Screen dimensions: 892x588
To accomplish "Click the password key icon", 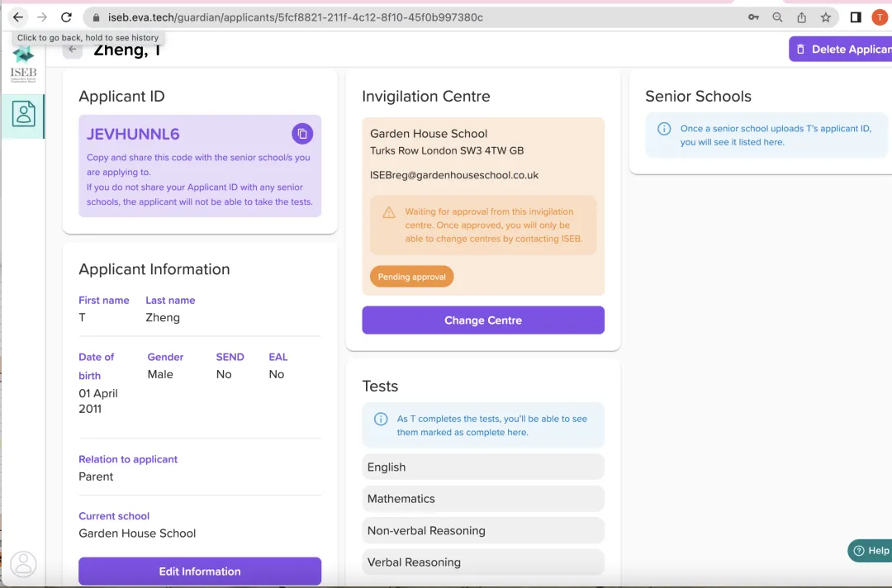I will (753, 17).
